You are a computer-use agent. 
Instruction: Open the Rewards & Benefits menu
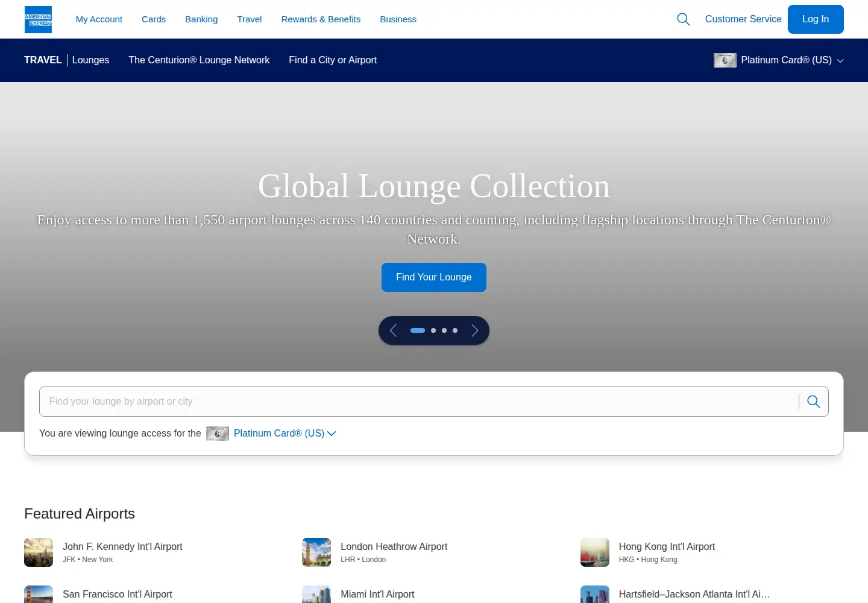tap(321, 19)
